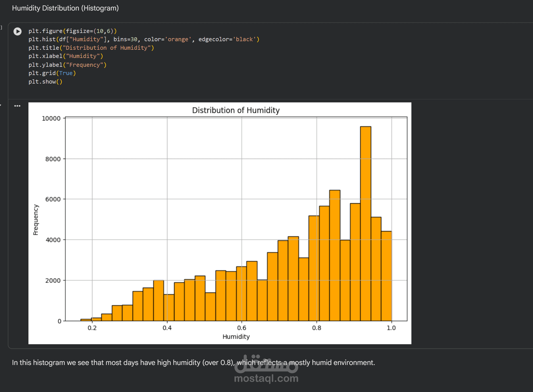Viewport: 533px width, 392px height.
Task: Click the plt.grid(True) line
Action: [x=52, y=73]
